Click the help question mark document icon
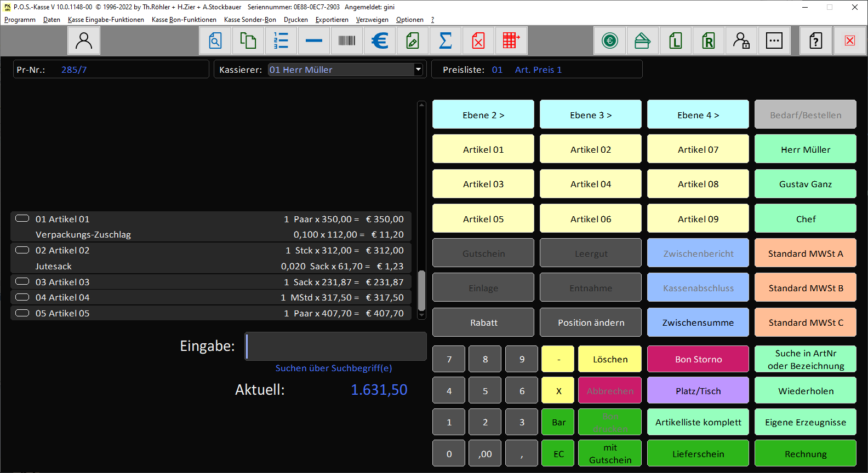Image resolution: width=868 pixels, height=473 pixels. pyautogui.click(x=816, y=41)
